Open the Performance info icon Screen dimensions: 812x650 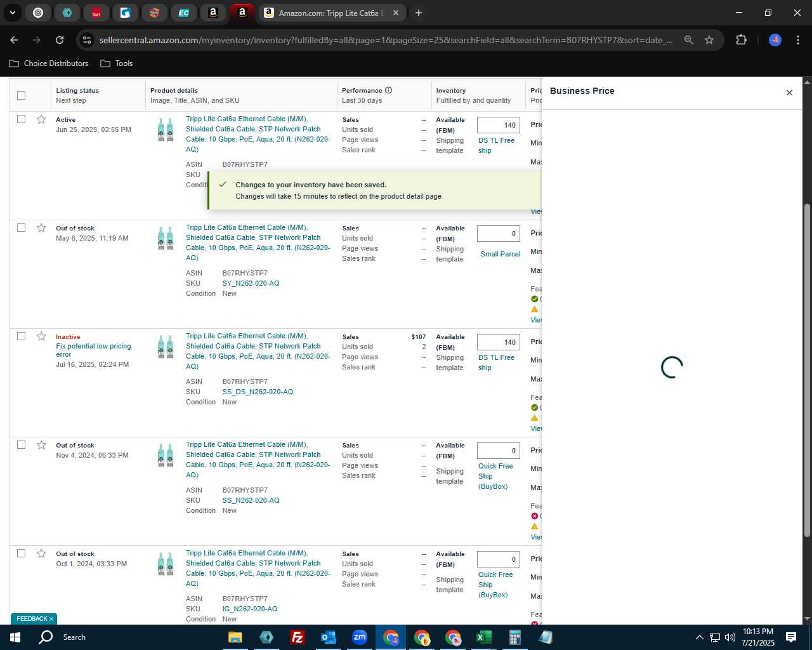388,90
